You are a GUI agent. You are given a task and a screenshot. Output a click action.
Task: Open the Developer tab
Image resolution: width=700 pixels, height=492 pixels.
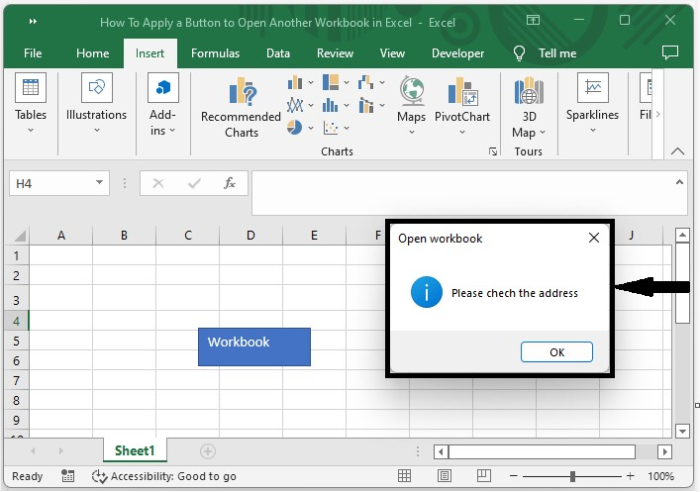click(x=458, y=53)
